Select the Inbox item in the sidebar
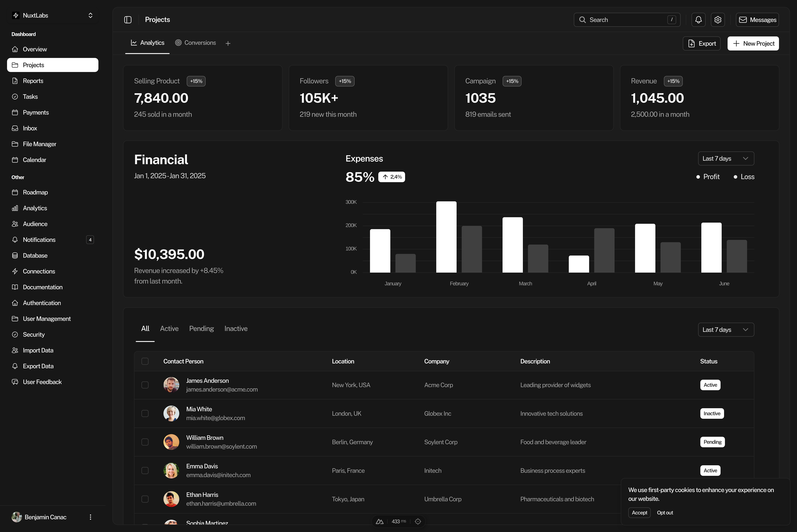797x532 pixels. pos(30,128)
